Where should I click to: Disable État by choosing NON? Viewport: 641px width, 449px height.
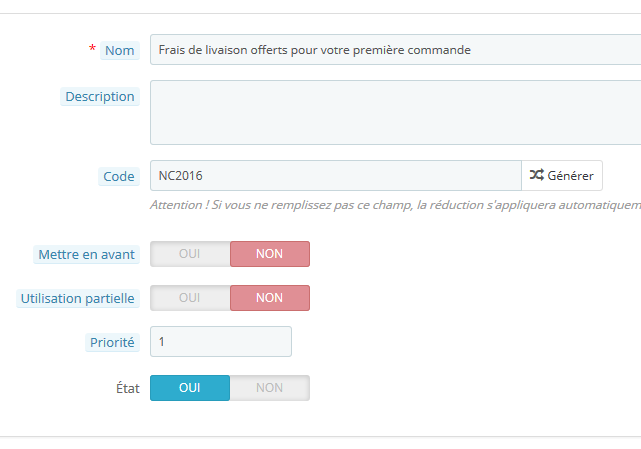click(270, 388)
